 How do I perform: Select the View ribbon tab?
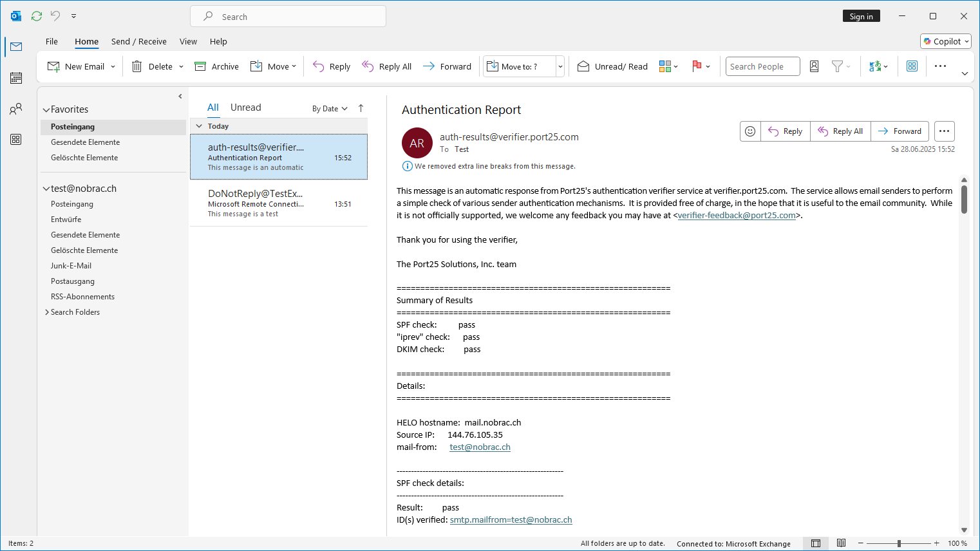pyautogui.click(x=188, y=41)
